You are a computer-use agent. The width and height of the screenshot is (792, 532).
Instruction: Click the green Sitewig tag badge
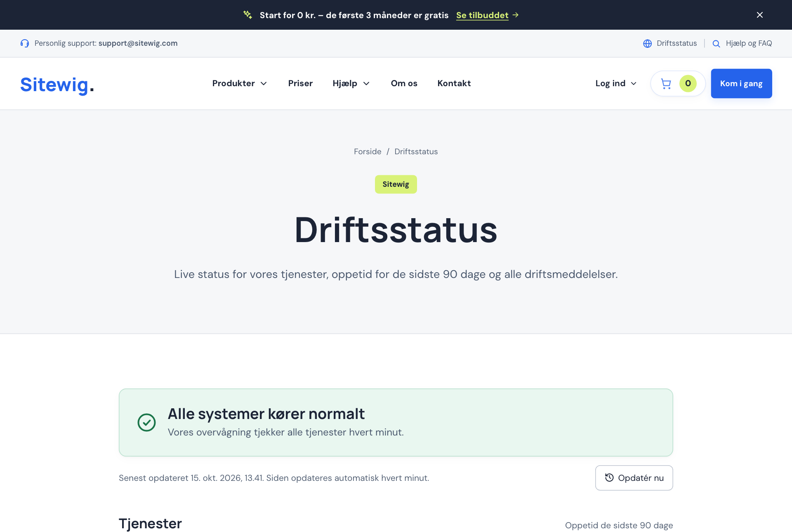[396, 184]
